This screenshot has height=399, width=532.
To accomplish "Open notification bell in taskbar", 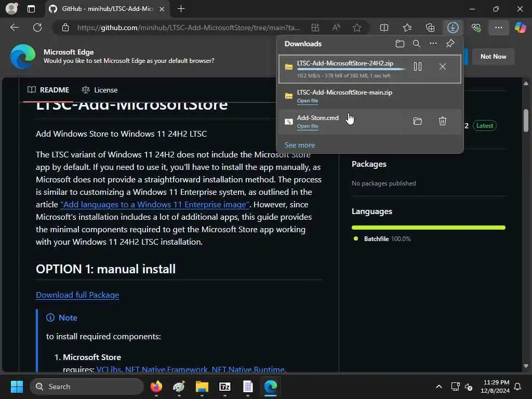I will [518, 387].
